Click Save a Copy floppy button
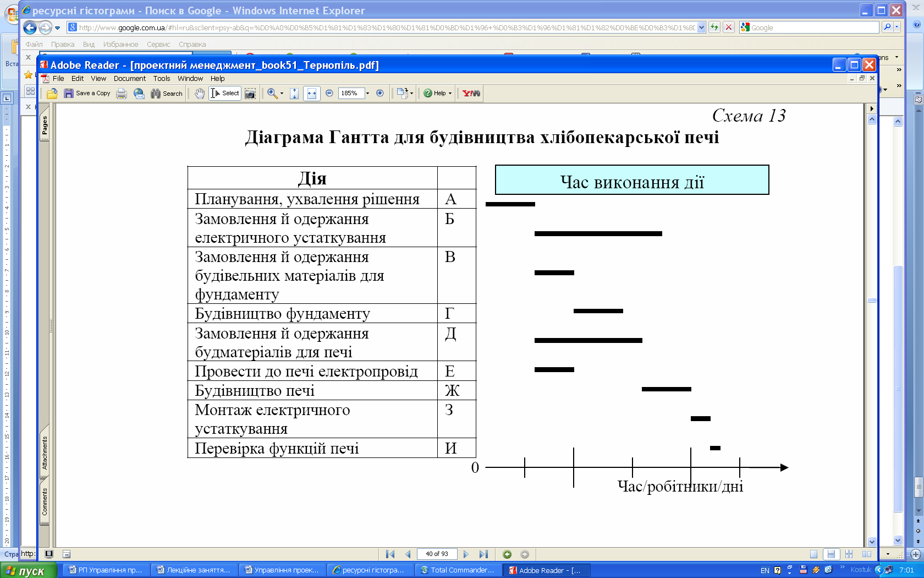 coord(87,93)
